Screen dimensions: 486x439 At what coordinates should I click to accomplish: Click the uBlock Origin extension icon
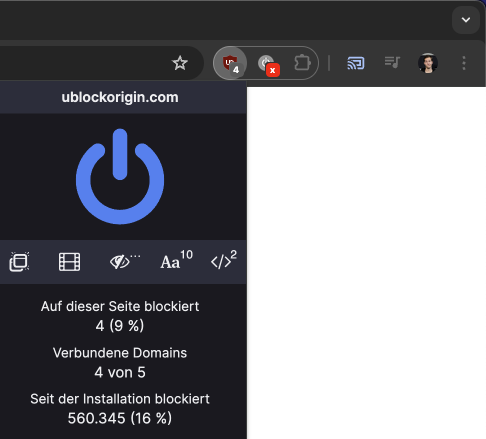(x=230, y=63)
